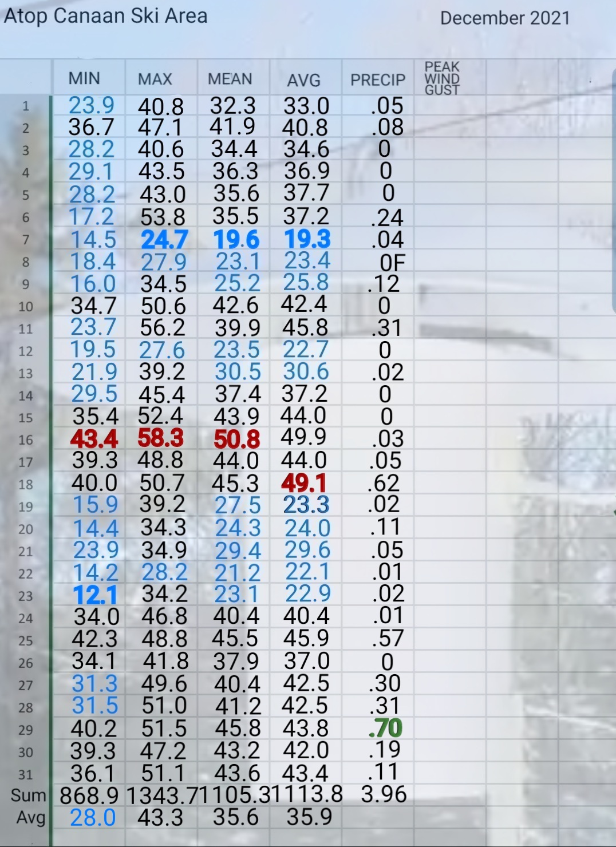Select the MAX column header

point(155,79)
